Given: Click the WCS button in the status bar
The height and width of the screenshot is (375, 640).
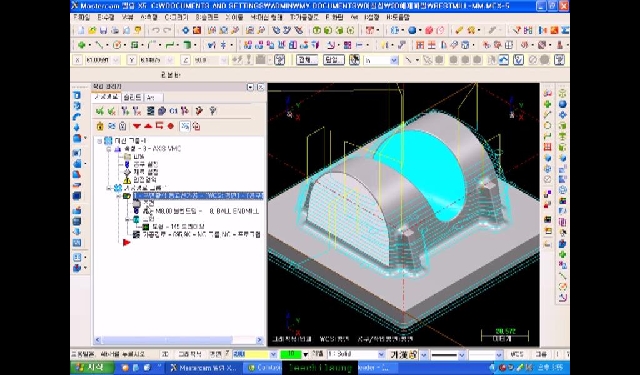Looking at the screenshot, I should [517, 354].
